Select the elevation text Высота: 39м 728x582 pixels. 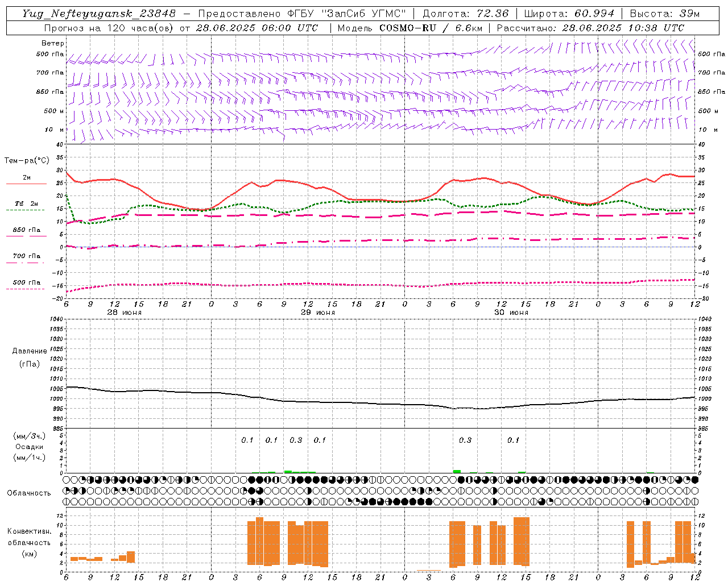[x=665, y=14]
